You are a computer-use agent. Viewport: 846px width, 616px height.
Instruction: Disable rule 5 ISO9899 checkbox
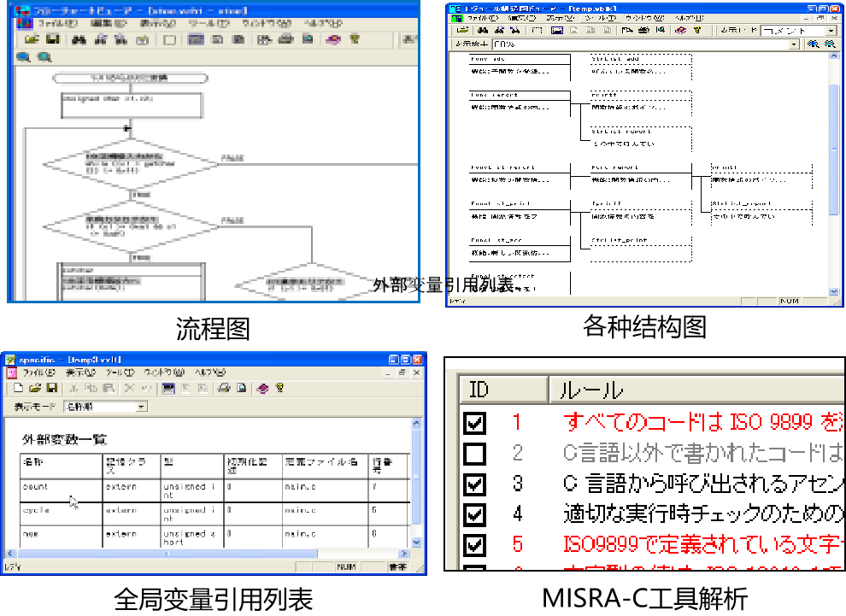[x=475, y=545]
